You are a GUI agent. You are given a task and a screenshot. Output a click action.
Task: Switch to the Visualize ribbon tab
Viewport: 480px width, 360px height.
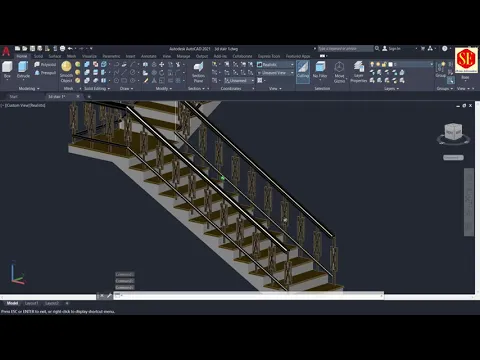[x=89, y=56]
